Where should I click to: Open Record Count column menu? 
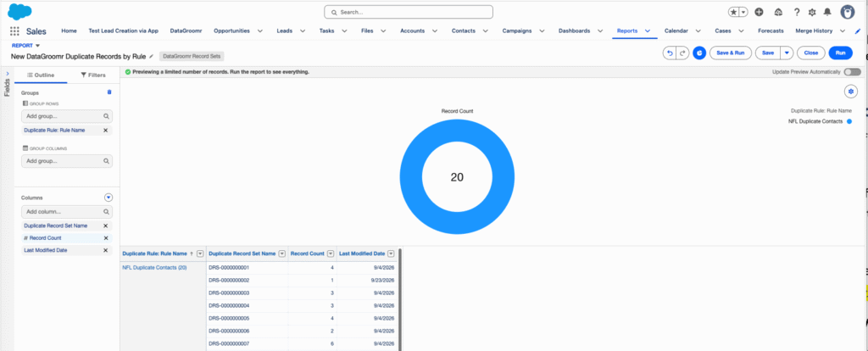331,253
